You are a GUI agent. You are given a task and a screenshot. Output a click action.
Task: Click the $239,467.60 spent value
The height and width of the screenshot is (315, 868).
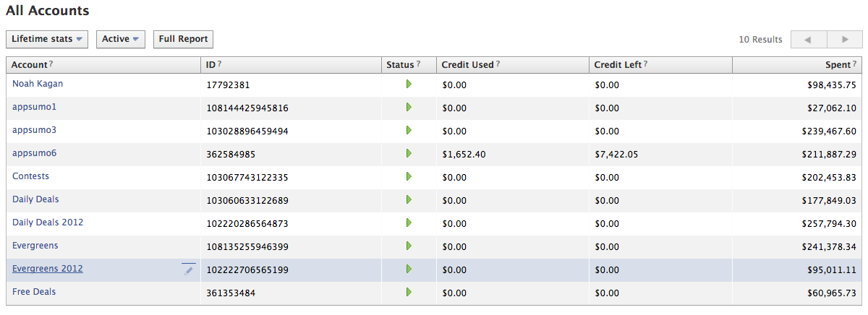pyautogui.click(x=829, y=131)
